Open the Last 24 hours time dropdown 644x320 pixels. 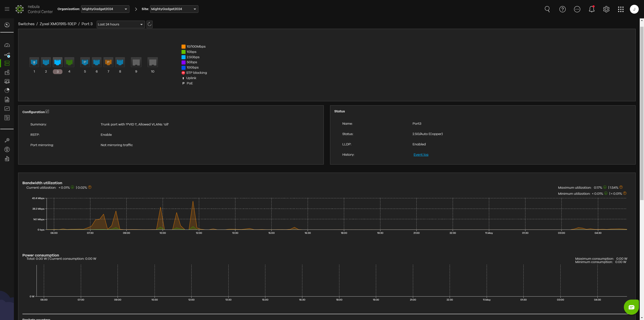(x=120, y=24)
